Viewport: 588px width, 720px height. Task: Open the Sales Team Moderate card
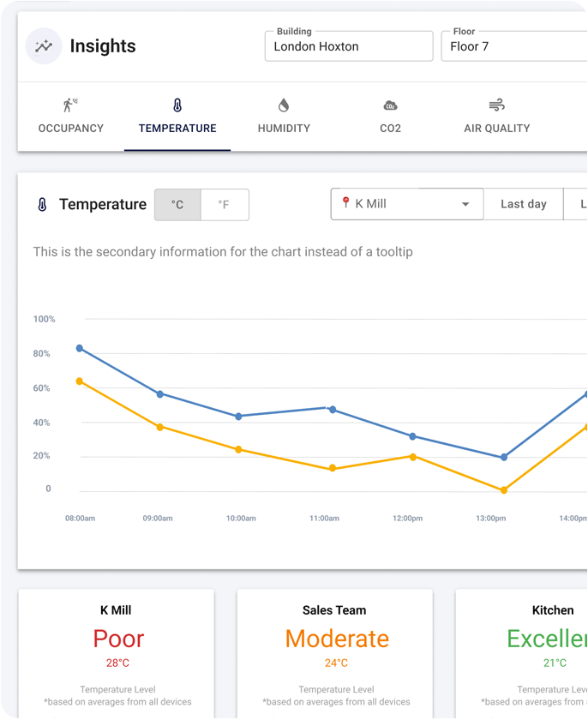(x=334, y=653)
